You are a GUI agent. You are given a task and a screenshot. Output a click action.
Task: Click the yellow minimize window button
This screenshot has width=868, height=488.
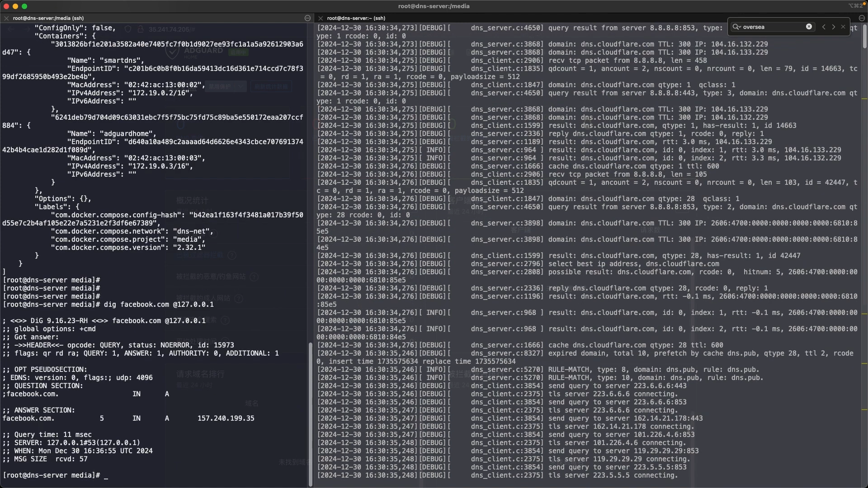click(15, 6)
